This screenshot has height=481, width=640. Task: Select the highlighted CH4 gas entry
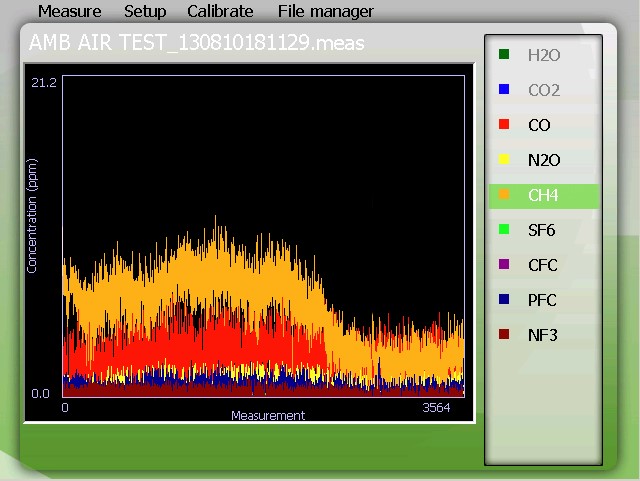coord(544,195)
